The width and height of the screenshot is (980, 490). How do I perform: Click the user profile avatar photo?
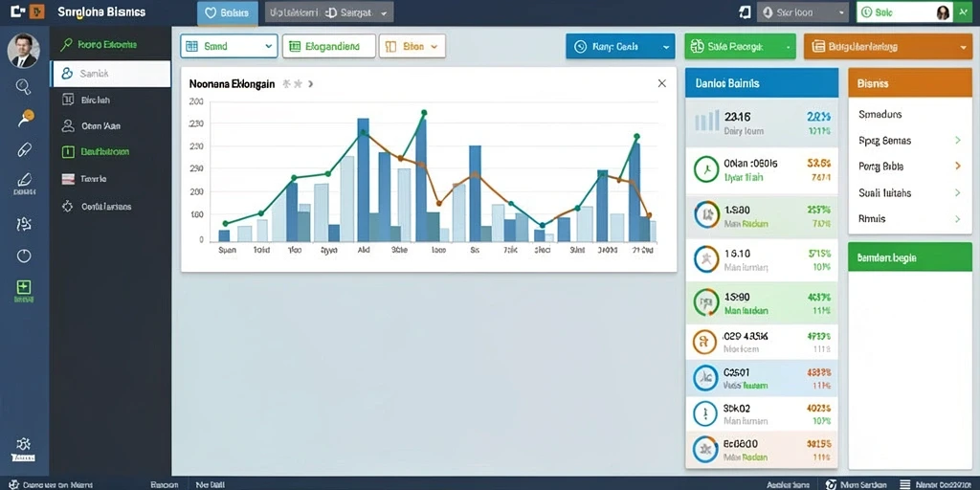click(24, 51)
